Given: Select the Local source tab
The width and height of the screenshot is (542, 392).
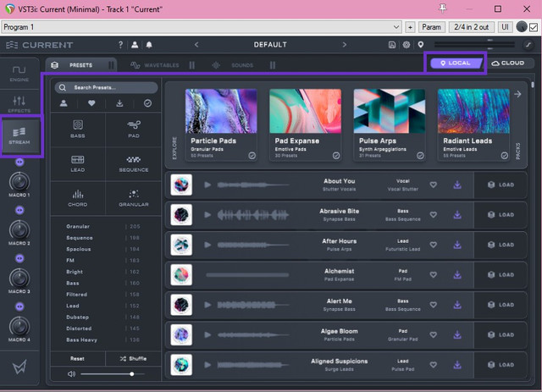Looking at the screenshot, I should (456, 63).
